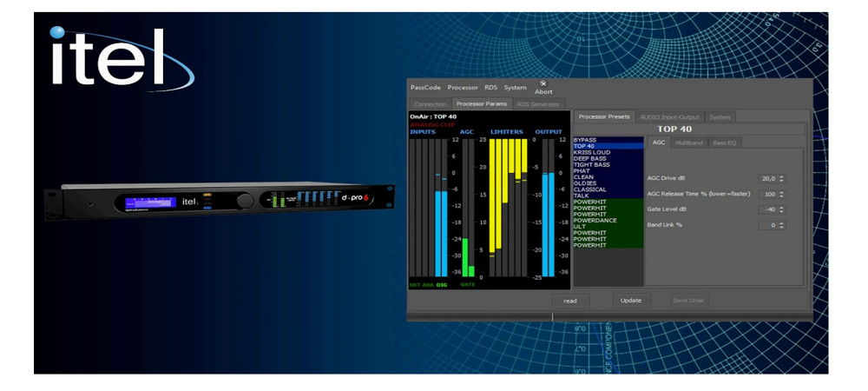Open the PassCode menu
The height and width of the screenshot is (391, 868).
point(425,88)
